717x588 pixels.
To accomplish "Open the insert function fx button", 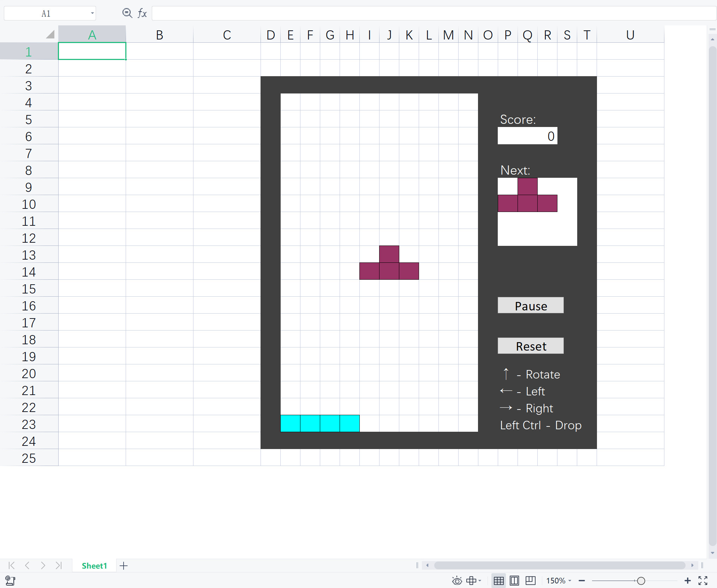I will [142, 13].
